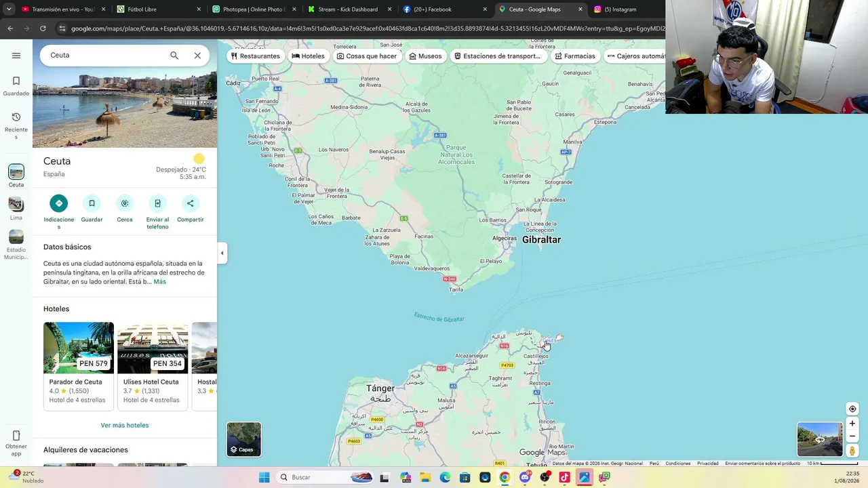Filter map by Restaurantes chip

[256, 56]
